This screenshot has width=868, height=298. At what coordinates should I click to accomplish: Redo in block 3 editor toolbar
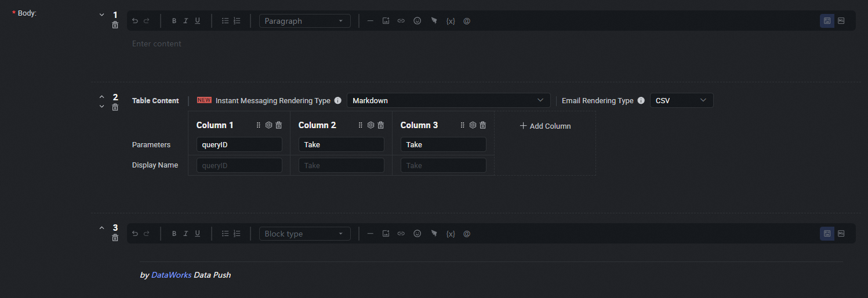tap(147, 234)
